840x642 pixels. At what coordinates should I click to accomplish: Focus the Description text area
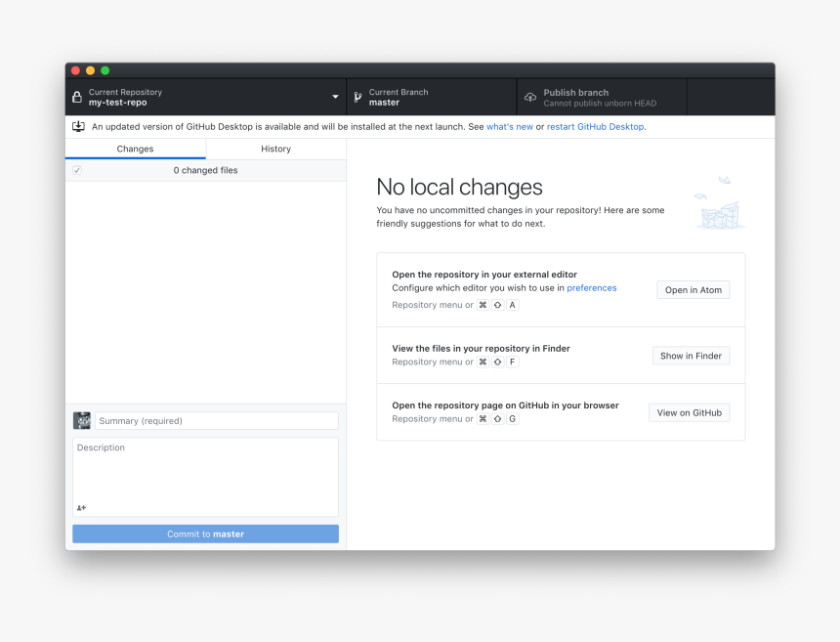206,477
